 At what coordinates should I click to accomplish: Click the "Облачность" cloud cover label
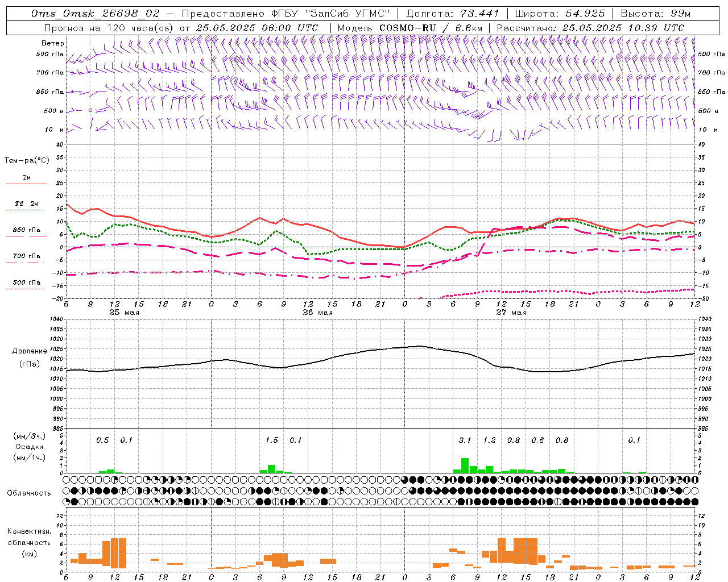pyautogui.click(x=29, y=493)
